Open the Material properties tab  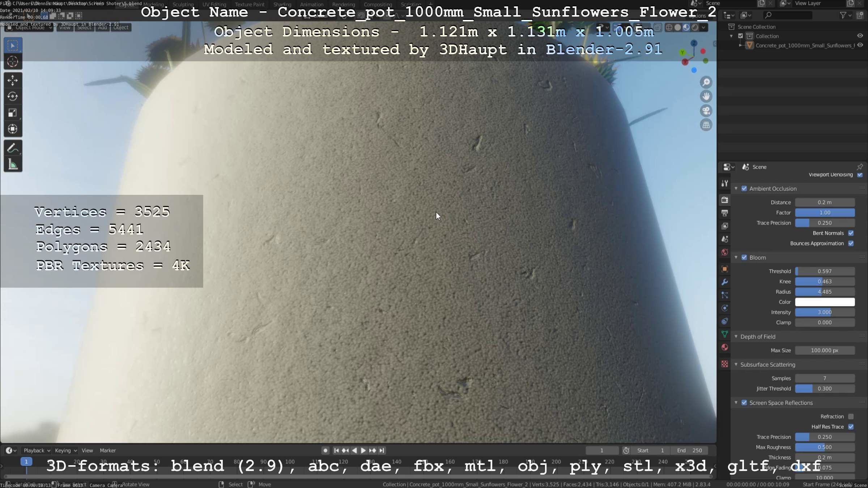point(725,347)
